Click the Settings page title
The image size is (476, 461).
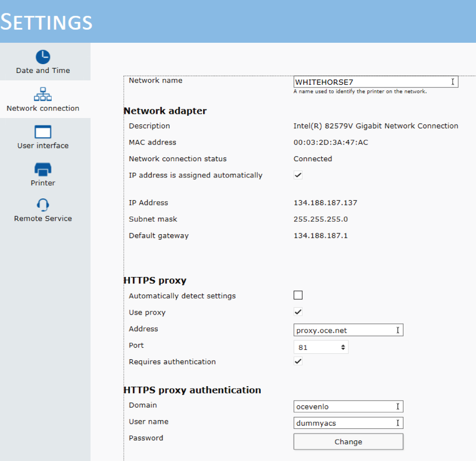(46, 22)
